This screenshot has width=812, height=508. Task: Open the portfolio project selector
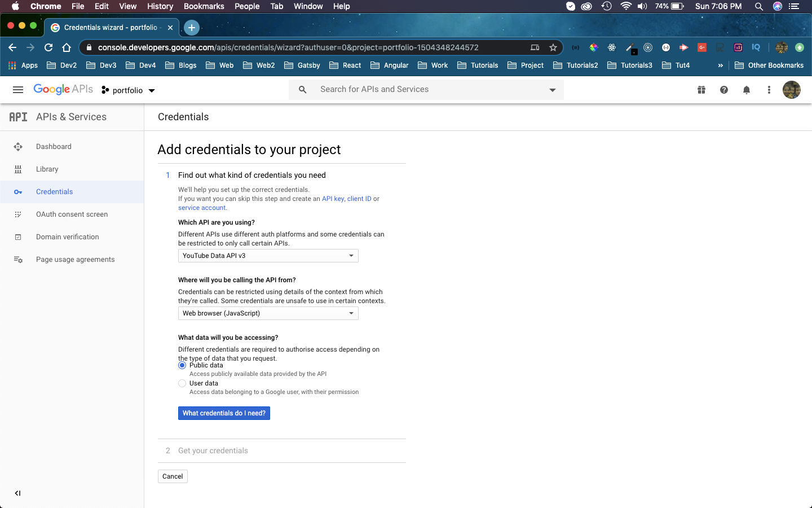[128, 90]
